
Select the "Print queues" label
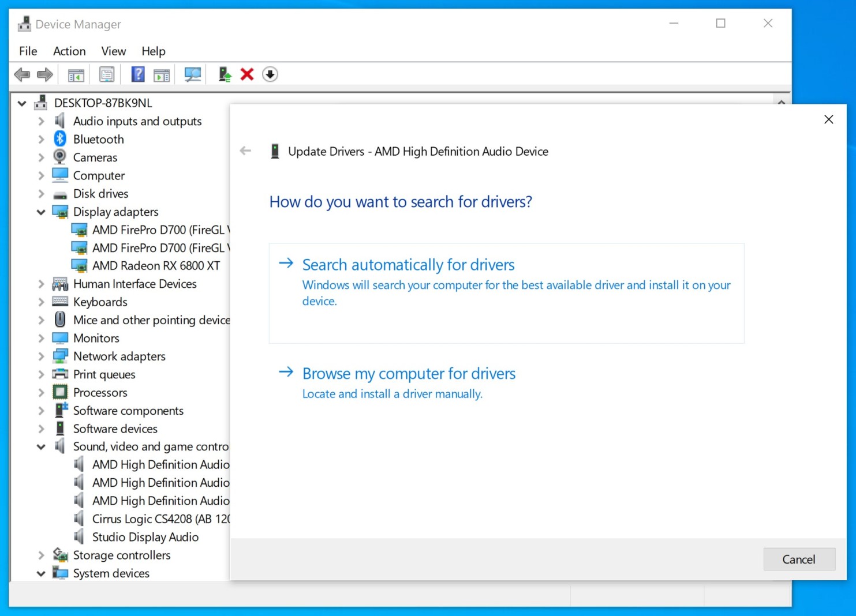(104, 374)
